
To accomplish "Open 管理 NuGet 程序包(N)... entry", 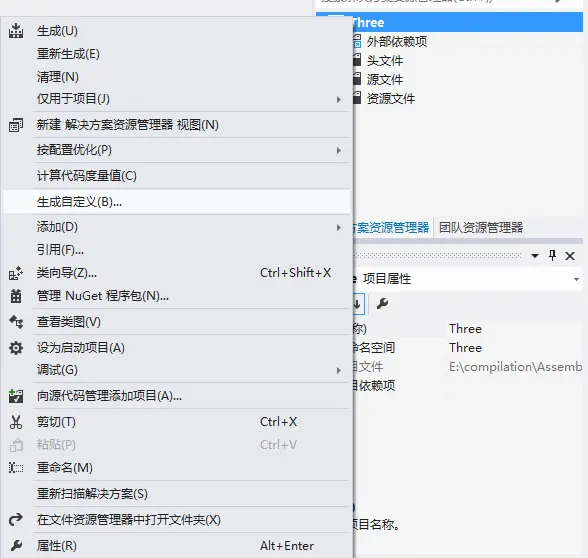I will 176,296.
